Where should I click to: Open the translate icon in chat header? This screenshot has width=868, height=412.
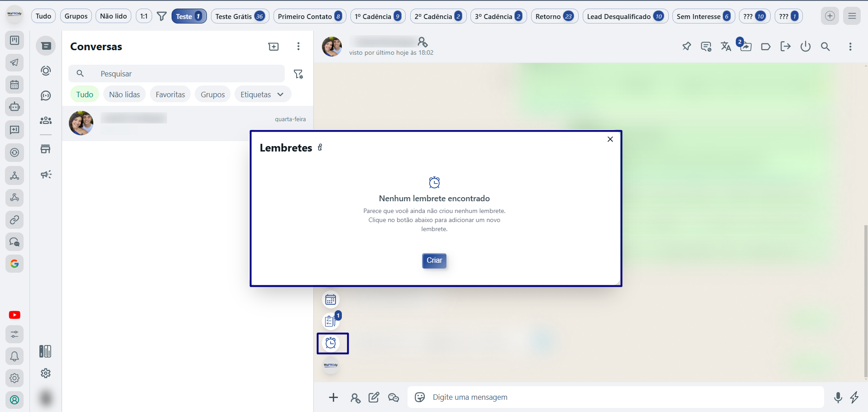pyautogui.click(x=726, y=47)
